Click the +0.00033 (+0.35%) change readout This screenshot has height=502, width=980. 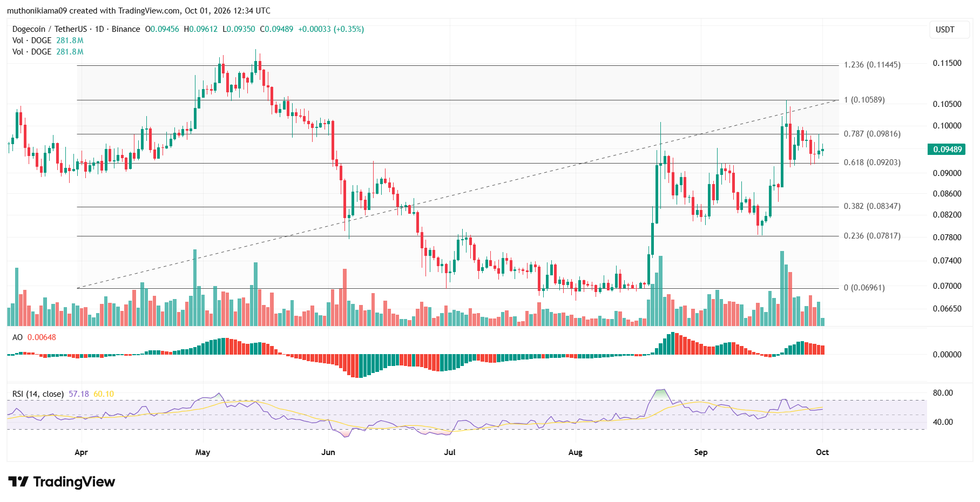coord(331,29)
